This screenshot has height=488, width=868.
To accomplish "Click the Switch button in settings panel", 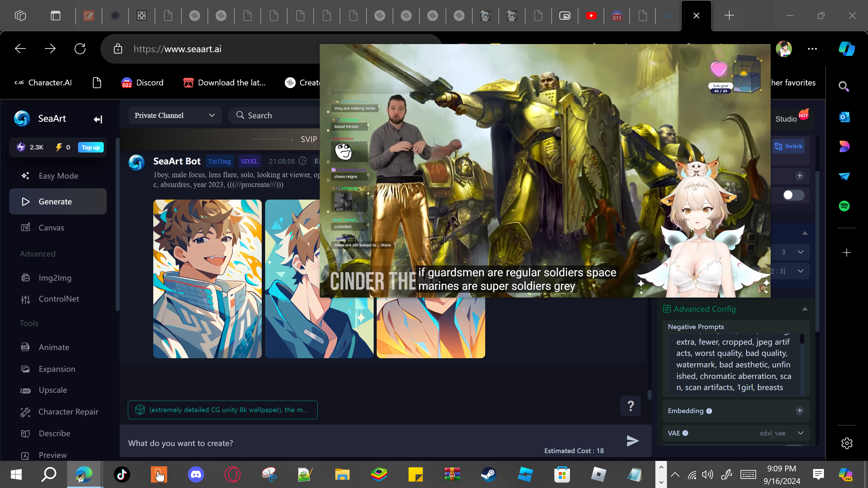I will tap(788, 146).
